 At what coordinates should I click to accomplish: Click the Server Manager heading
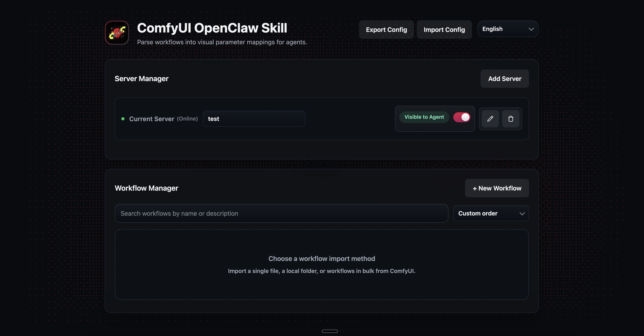tap(141, 79)
